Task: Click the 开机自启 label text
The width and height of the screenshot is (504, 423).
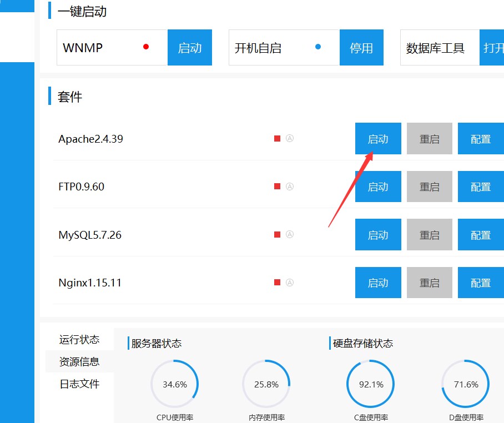Action: (x=258, y=48)
